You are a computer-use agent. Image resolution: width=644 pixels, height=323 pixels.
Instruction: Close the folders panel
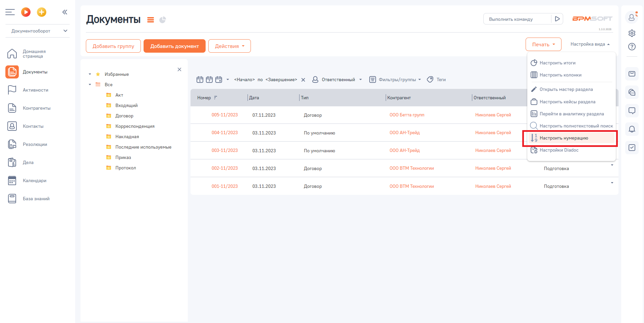click(179, 69)
